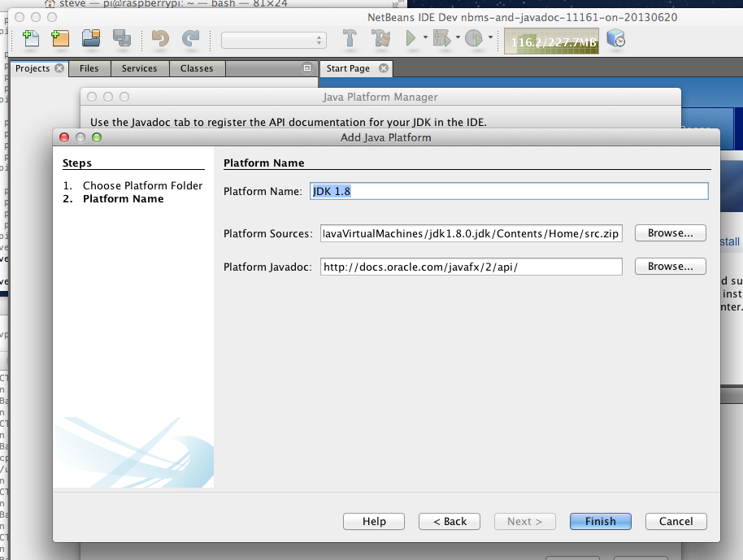Click the Save All toolbar icon
Screen dimensions: 743x560
click(121, 38)
